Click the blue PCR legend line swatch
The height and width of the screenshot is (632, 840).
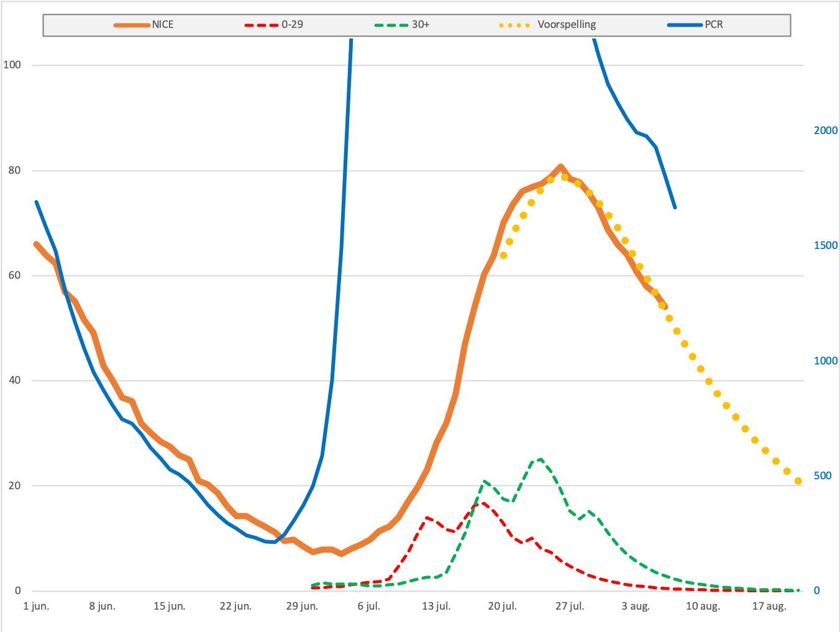pyautogui.click(x=685, y=25)
